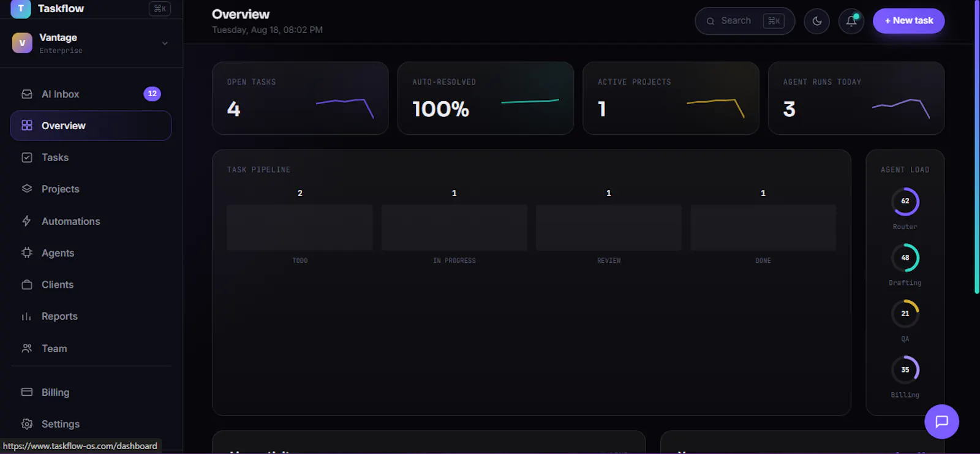Click the page vertical scrollbar thumb
Viewport: 980px width, 454px height.
977,147
